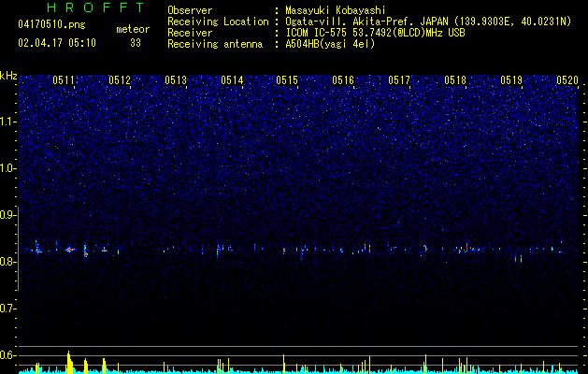588x374 pixels.
Task: Click the 0519 time marker
Action: (x=511, y=79)
